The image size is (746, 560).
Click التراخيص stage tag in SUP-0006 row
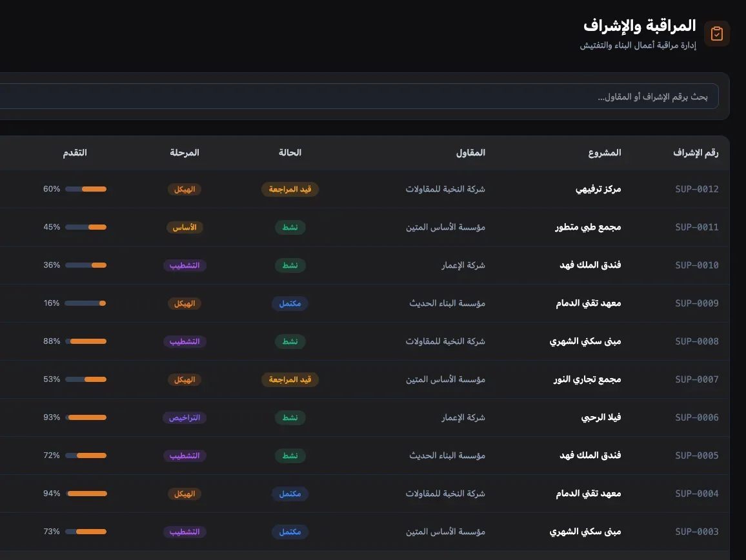pyautogui.click(x=184, y=417)
